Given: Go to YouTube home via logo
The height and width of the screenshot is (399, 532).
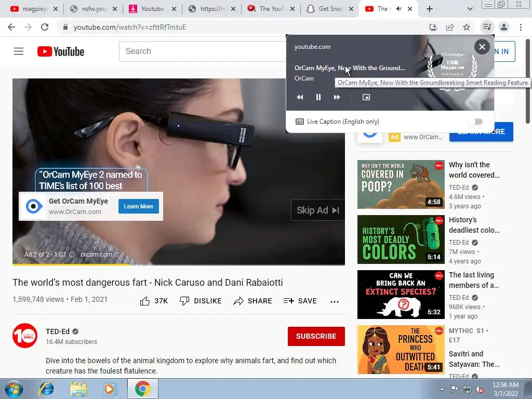Looking at the screenshot, I should [60, 51].
